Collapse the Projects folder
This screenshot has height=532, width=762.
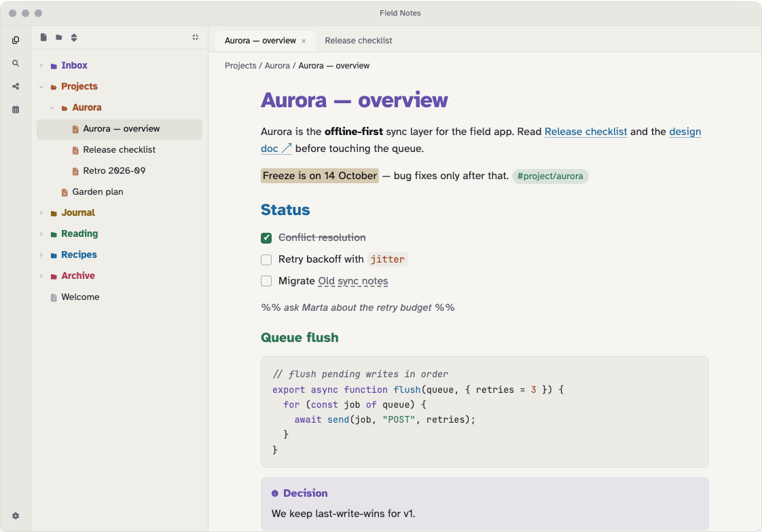tap(41, 86)
